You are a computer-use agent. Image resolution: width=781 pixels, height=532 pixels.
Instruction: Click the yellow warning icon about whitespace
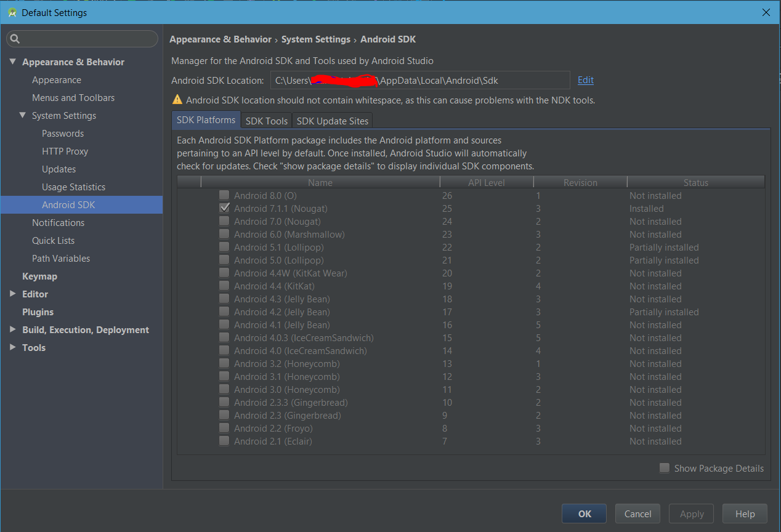tap(177, 99)
